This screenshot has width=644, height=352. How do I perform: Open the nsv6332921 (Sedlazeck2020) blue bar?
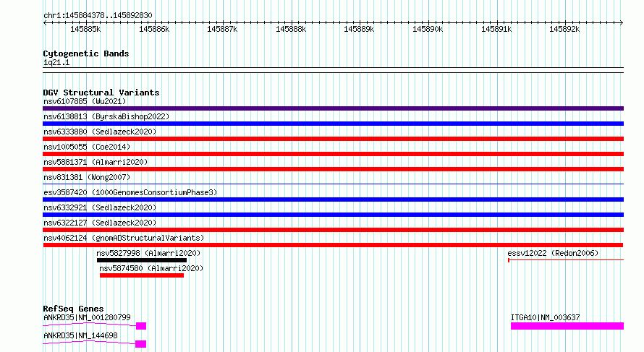click(333, 215)
